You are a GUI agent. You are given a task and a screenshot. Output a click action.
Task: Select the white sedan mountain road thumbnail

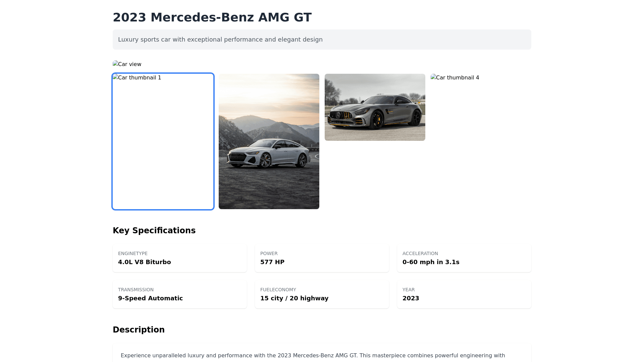(x=269, y=141)
